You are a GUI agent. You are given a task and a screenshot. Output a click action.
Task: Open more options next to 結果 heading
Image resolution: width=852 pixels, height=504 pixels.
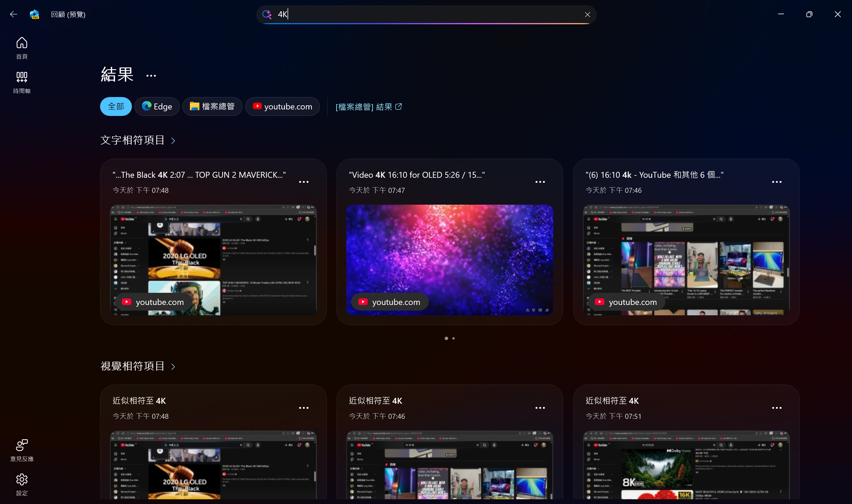(x=151, y=76)
